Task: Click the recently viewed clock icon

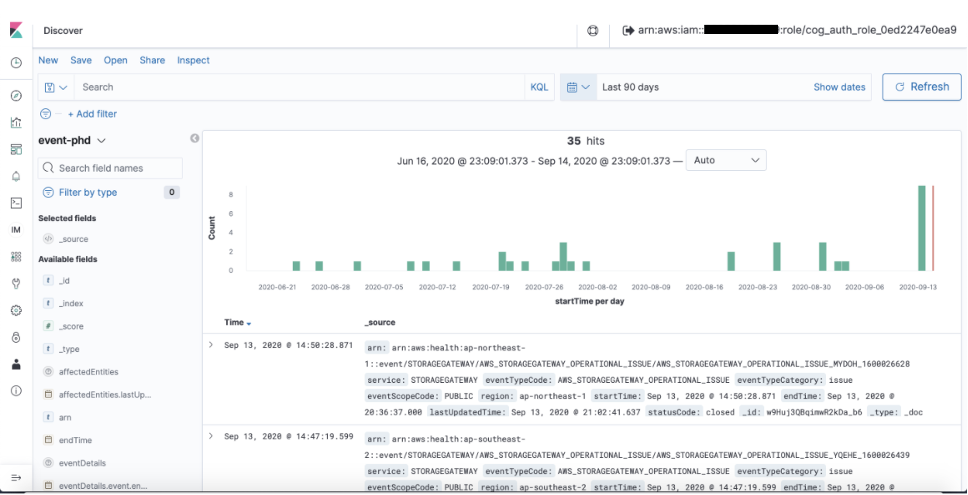Action: [x=16, y=63]
